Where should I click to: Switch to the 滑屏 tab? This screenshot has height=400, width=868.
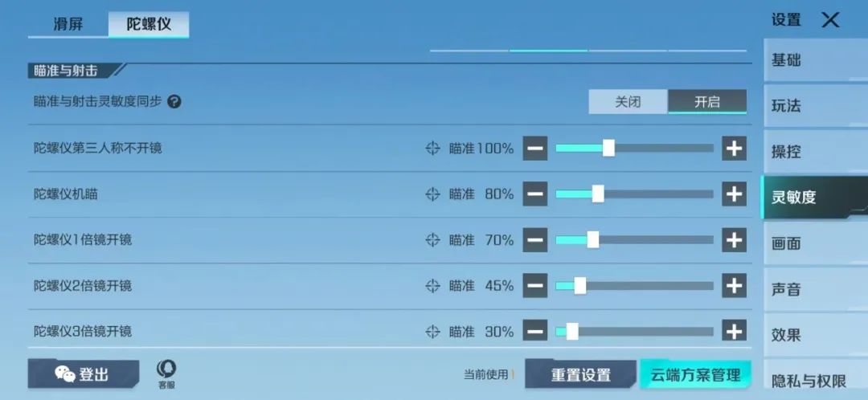[68, 24]
